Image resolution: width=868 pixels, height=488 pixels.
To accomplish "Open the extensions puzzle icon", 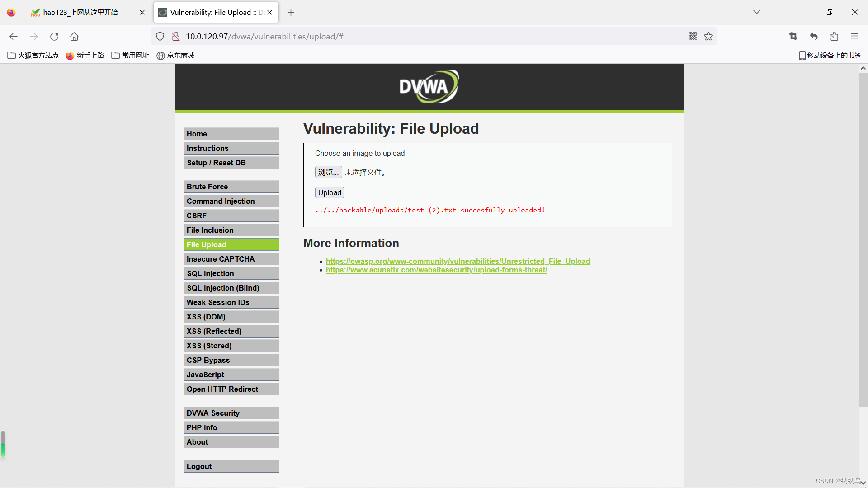I will [x=834, y=37].
